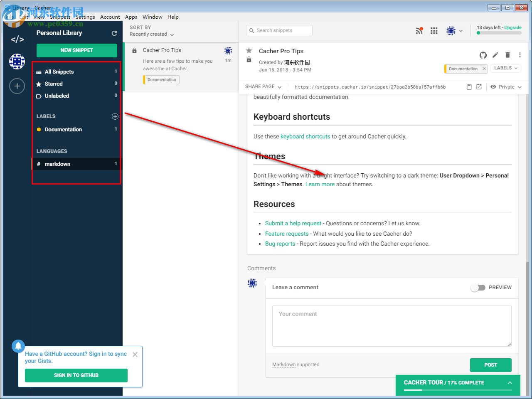Toggle the comment PREVIEW switch

(478, 288)
